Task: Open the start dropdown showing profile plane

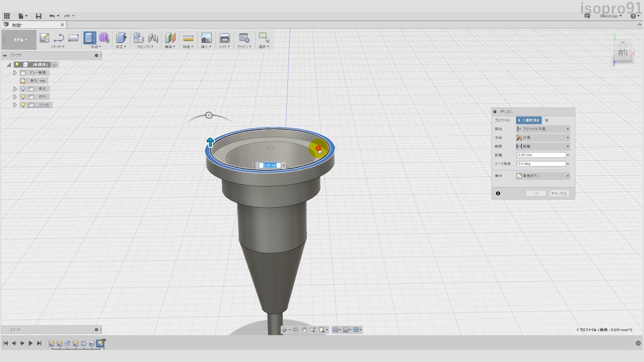Action: (543, 129)
